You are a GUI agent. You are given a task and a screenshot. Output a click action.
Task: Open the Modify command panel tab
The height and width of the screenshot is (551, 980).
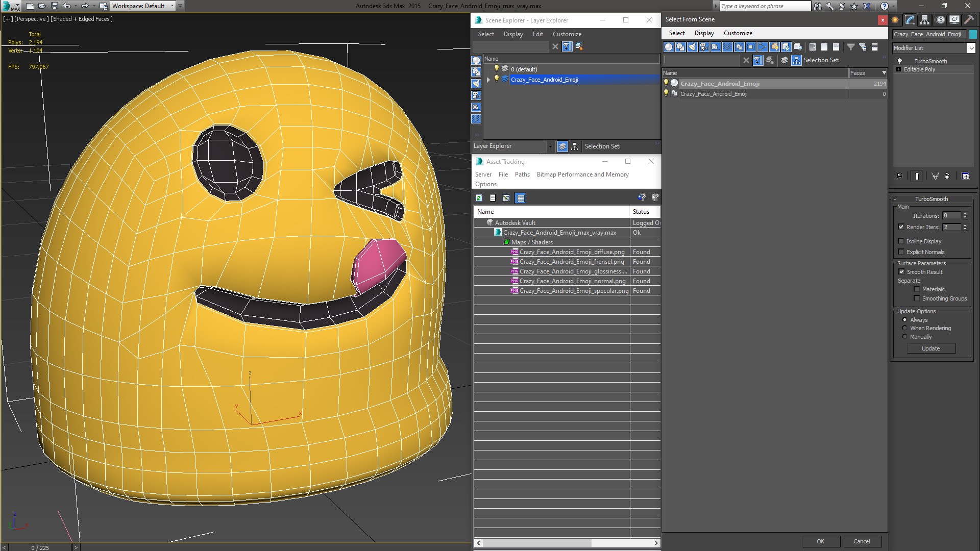(x=910, y=20)
